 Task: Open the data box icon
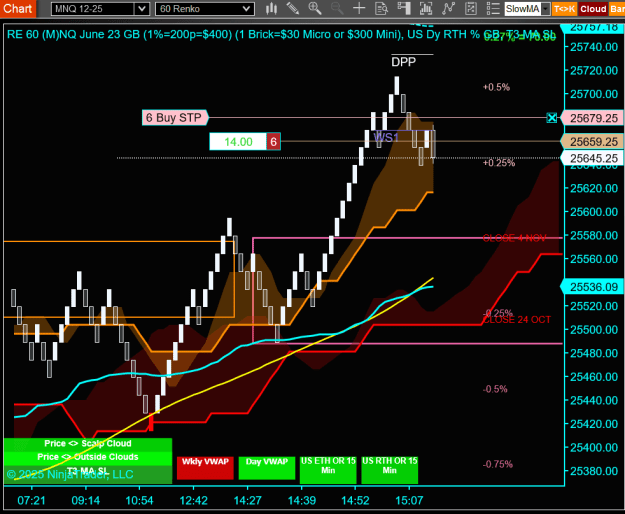(381, 8)
